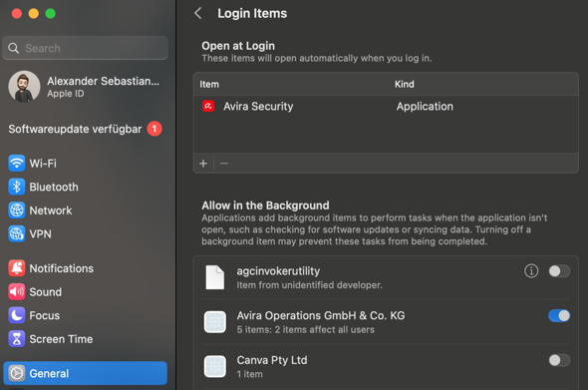Click the Apple ID profile avatar
This screenshot has width=588, height=390.
click(24, 87)
